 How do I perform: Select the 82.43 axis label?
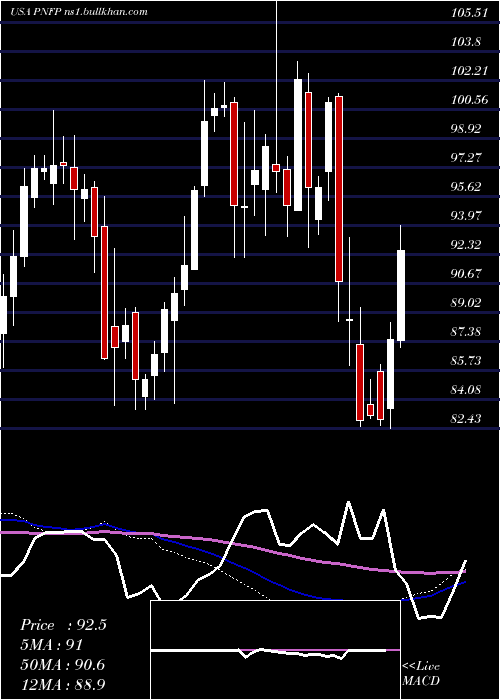(466, 419)
